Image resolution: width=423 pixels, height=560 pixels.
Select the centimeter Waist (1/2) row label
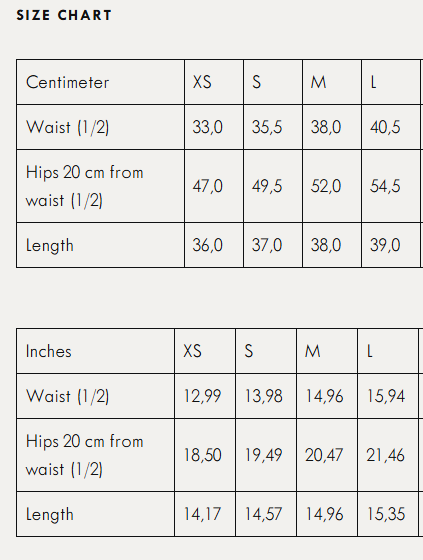[100, 127]
